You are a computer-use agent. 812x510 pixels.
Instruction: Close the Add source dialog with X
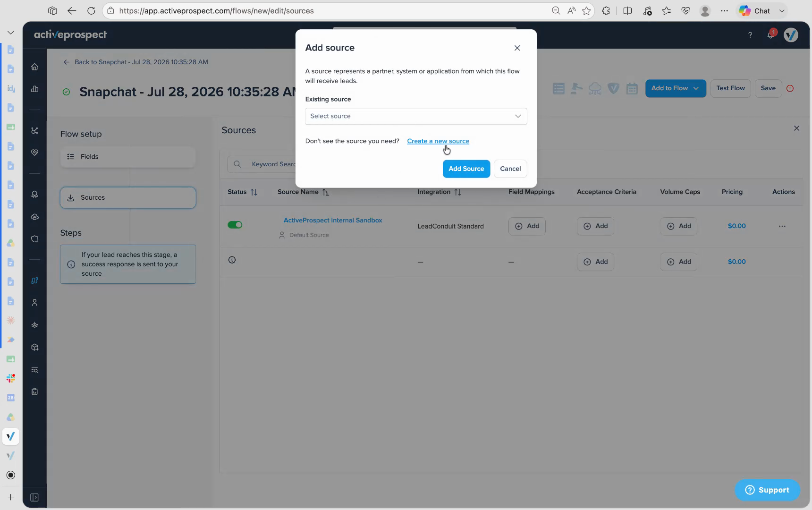click(517, 48)
